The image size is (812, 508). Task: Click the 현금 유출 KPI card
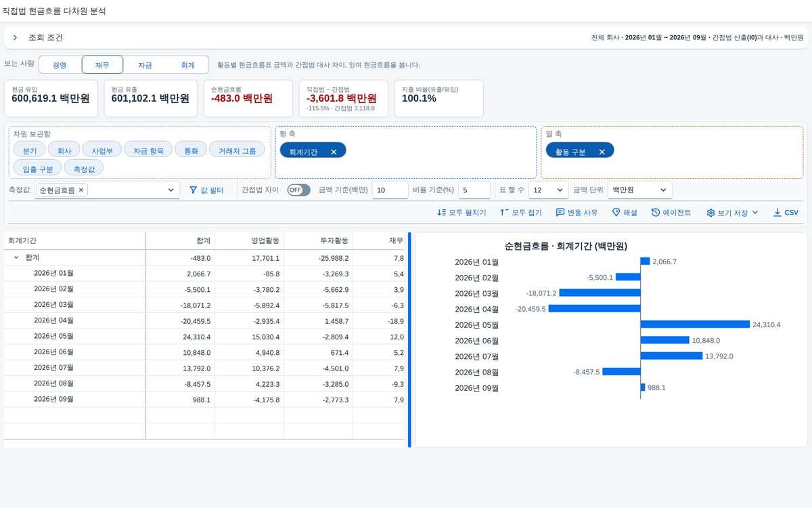pyautogui.click(x=150, y=98)
